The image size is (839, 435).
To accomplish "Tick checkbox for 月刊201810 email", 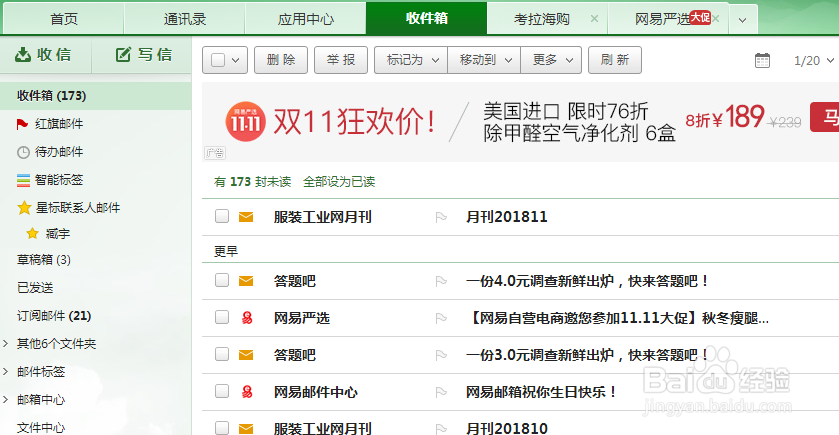I will [222, 428].
